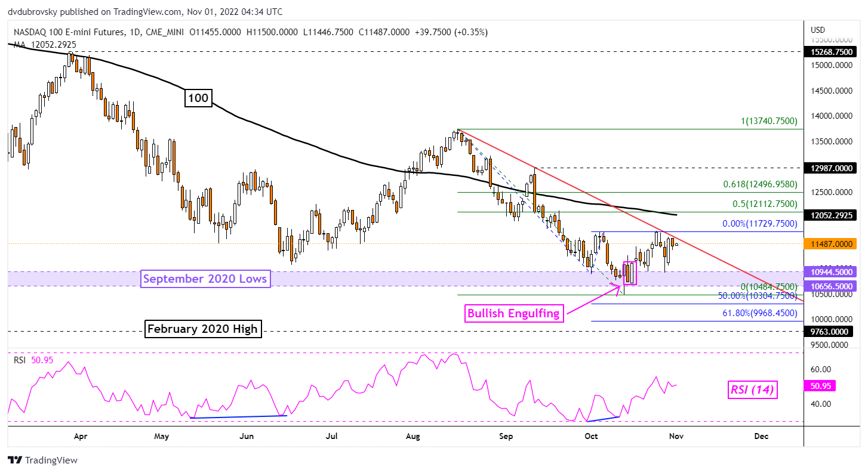Click the 'Apr' month on time axis
The height and width of the screenshot is (473, 868).
click(80, 437)
